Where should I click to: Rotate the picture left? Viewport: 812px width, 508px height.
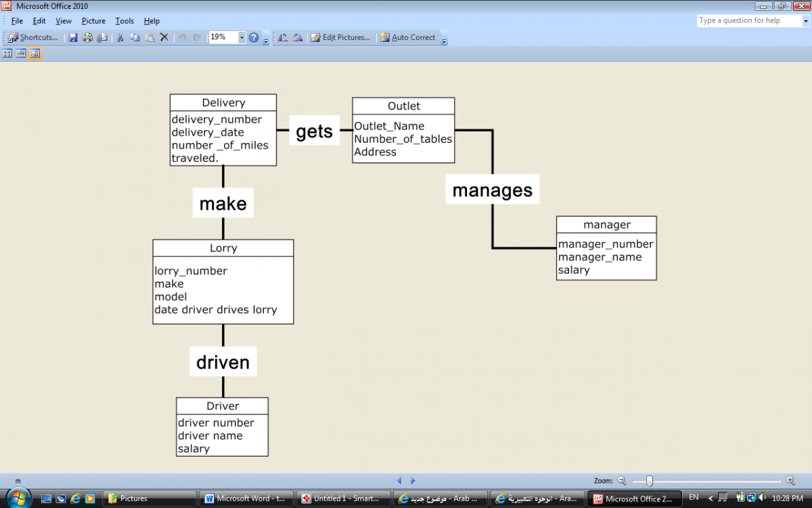(283, 38)
